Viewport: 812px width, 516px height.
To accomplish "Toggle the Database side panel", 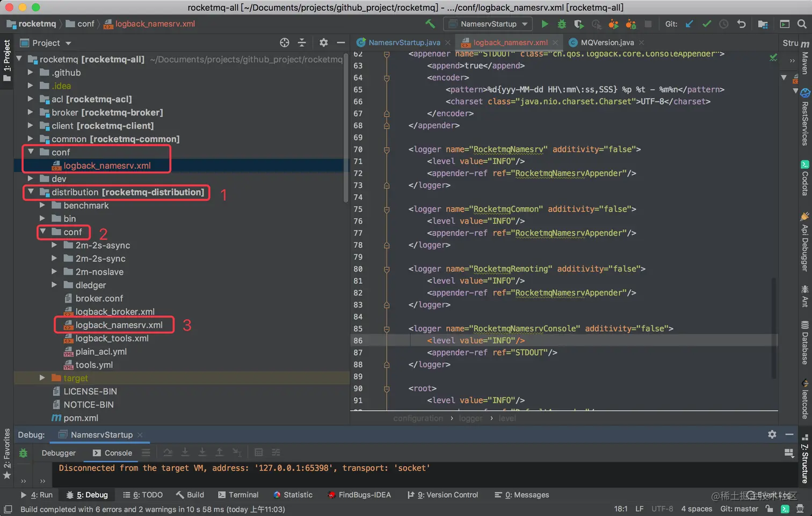I will [x=804, y=343].
